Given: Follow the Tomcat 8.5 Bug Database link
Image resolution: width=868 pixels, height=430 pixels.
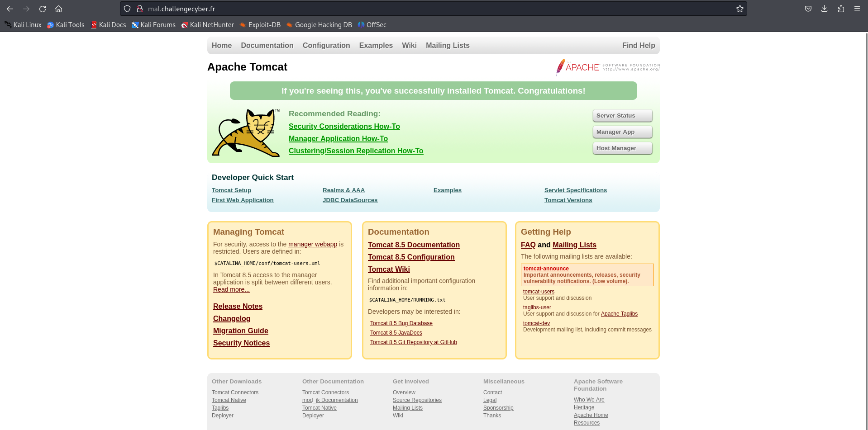Looking at the screenshot, I should click(x=401, y=323).
